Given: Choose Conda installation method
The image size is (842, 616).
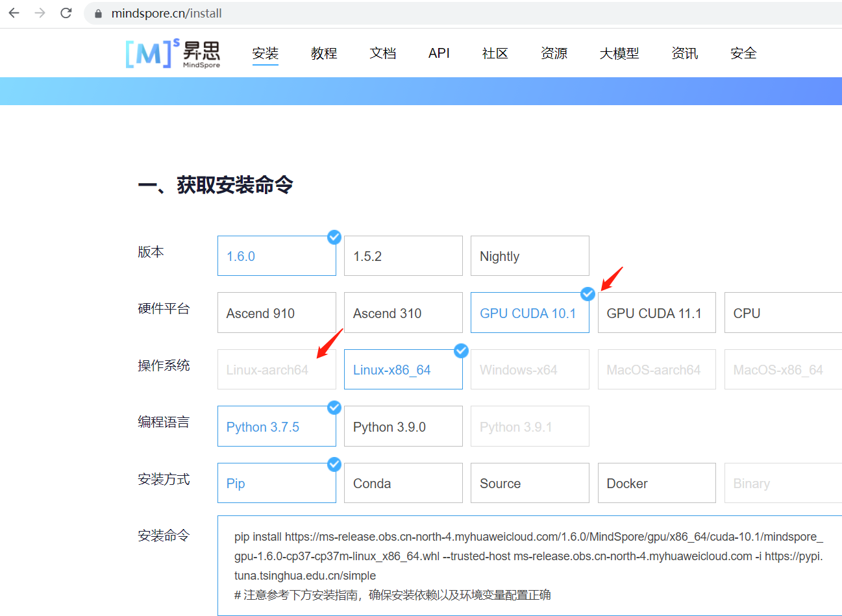Looking at the screenshot, I should (x=403, y=483).
